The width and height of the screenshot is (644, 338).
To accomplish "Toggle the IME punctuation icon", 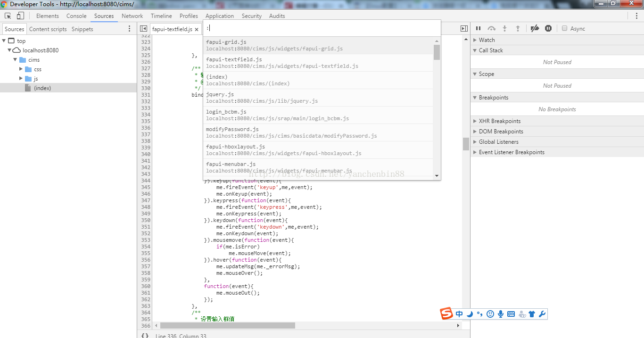I will pyautogui.click(x=480, y=314).
